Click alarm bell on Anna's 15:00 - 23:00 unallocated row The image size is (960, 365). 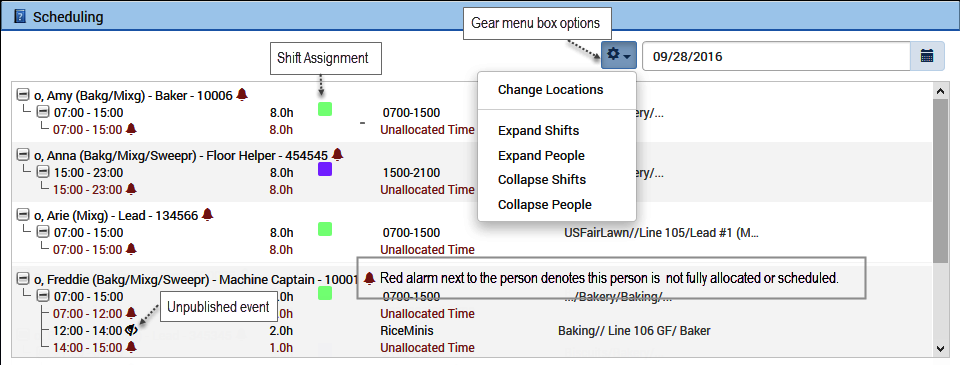[x=131, y=189]
